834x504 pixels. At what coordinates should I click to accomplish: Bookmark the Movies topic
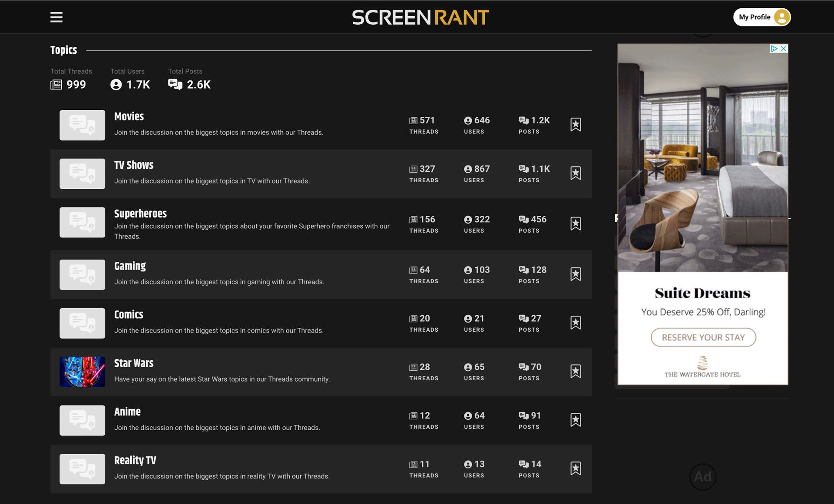point(576,125)
